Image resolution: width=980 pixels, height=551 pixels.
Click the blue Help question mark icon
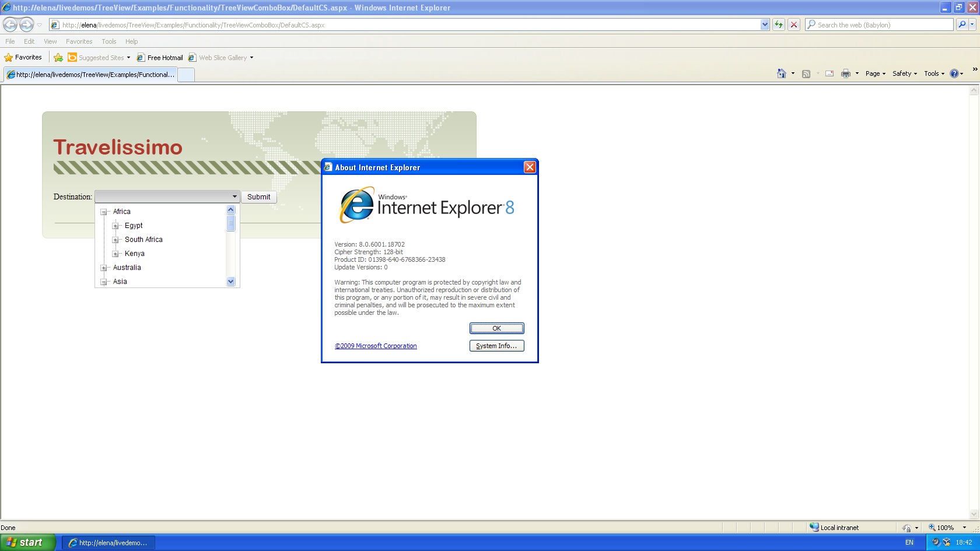coord(954,73)
